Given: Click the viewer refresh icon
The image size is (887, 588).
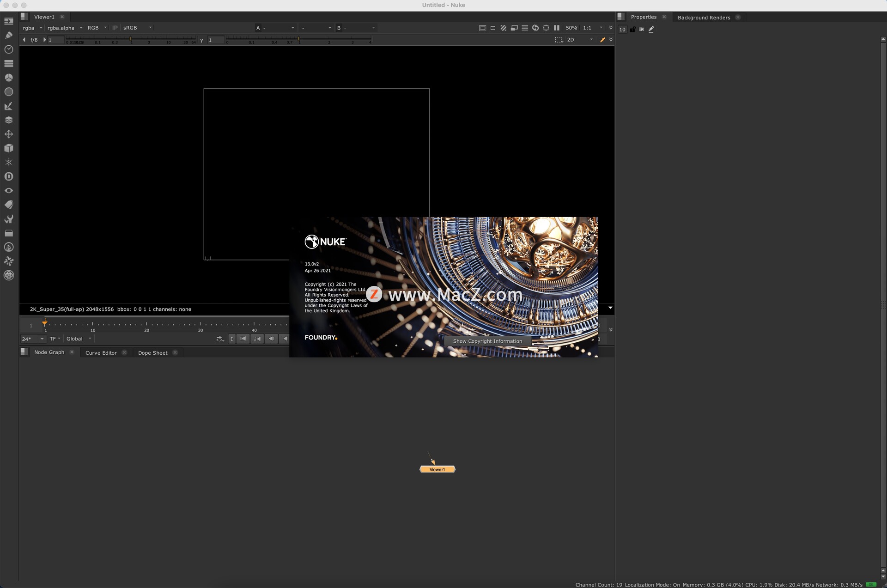Looking at the screenshot, I should coord(535,28).
